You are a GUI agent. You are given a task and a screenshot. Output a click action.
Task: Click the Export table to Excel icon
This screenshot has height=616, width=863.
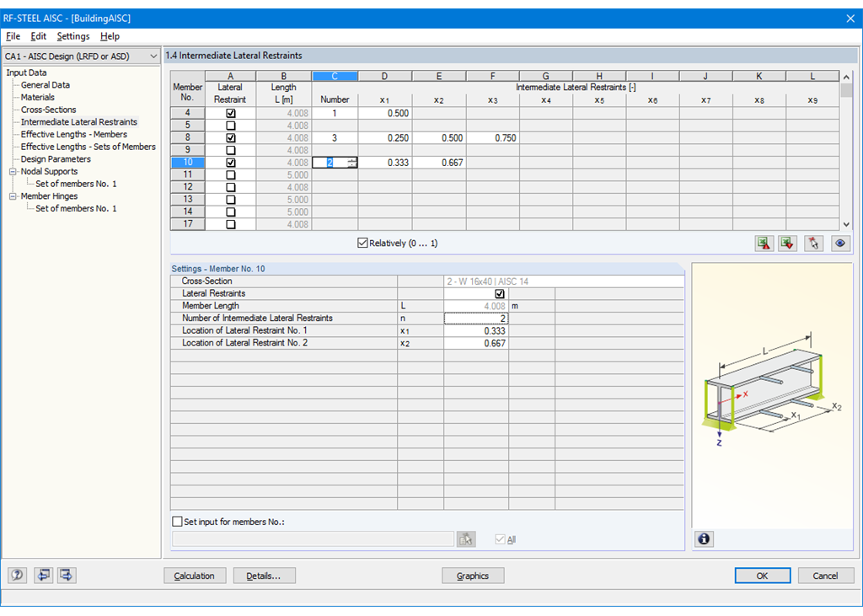(x=764, y=244)
